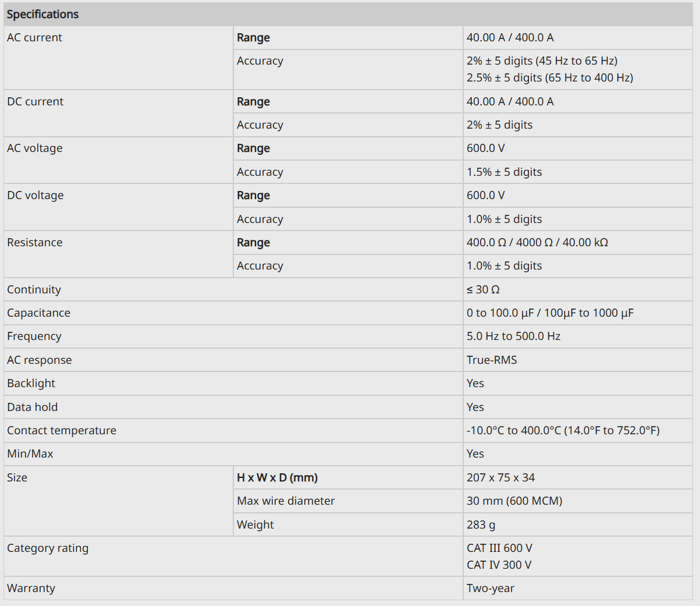Image resolution: width=700 pixels, height=606 pixels.
Task: Select the DC current accuracy value 2% ± 5 digits
Action: click(x=499, y=125)
